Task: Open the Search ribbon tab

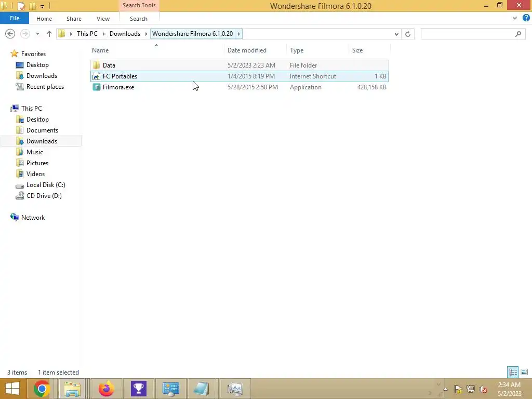Action: 139,19
